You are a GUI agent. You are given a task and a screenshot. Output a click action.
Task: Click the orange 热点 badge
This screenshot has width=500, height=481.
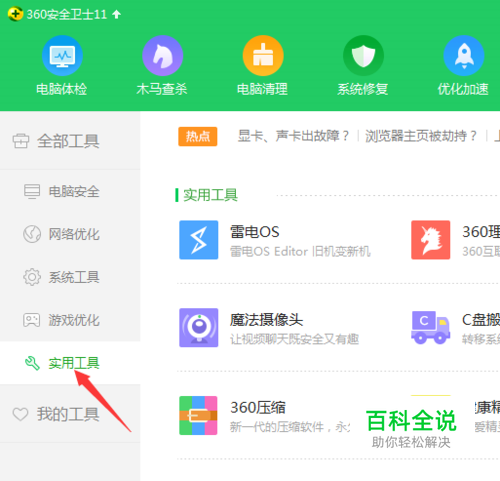tap(198, 136)
